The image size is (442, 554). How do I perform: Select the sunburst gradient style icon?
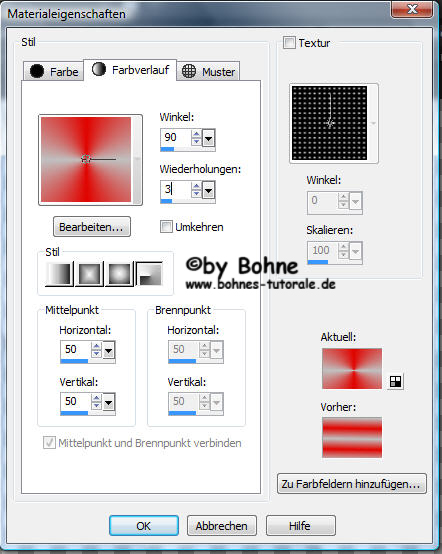[x=119, y=274]
